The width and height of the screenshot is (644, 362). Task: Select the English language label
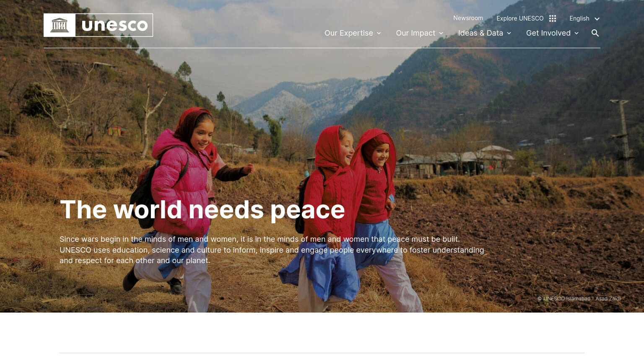[579, 18]
